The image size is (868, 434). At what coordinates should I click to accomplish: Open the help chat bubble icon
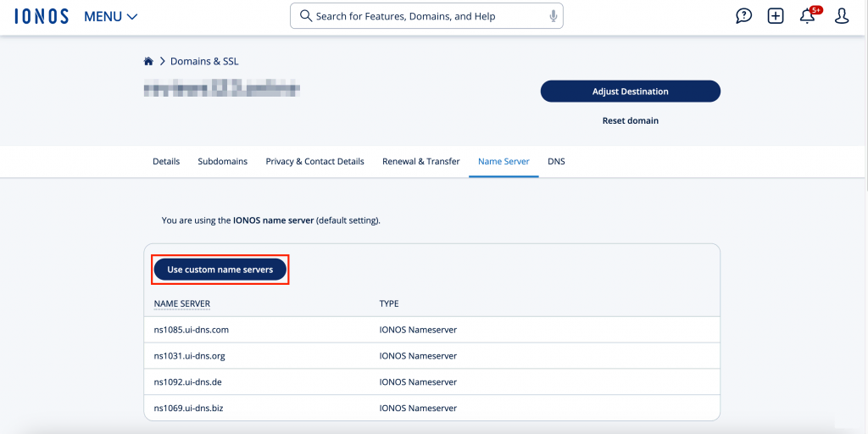point(743,16)
